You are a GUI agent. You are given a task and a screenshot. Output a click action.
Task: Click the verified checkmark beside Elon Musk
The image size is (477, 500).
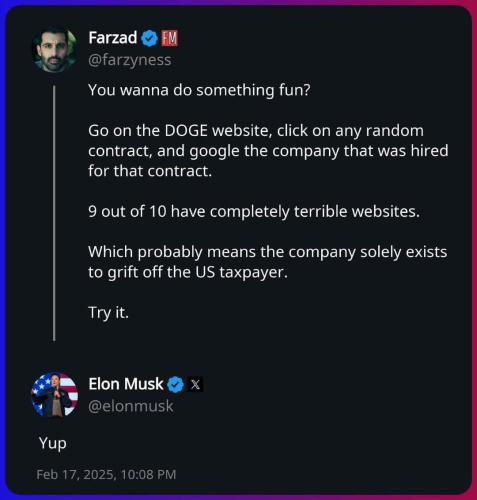tap(175, 385)
